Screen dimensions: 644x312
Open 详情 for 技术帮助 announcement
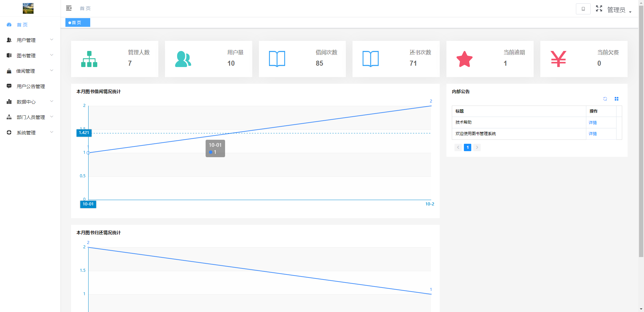coord(592,123)
